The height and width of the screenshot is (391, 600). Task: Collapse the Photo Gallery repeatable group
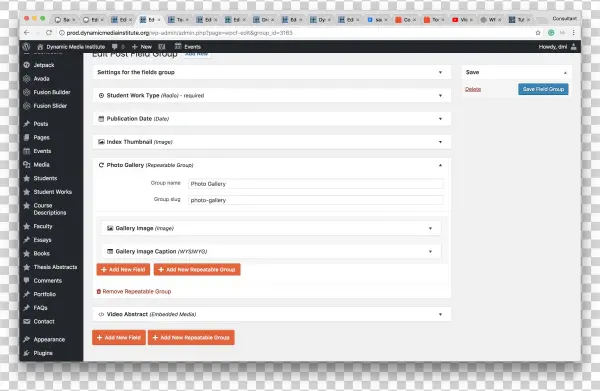click(x=440, y=165)
